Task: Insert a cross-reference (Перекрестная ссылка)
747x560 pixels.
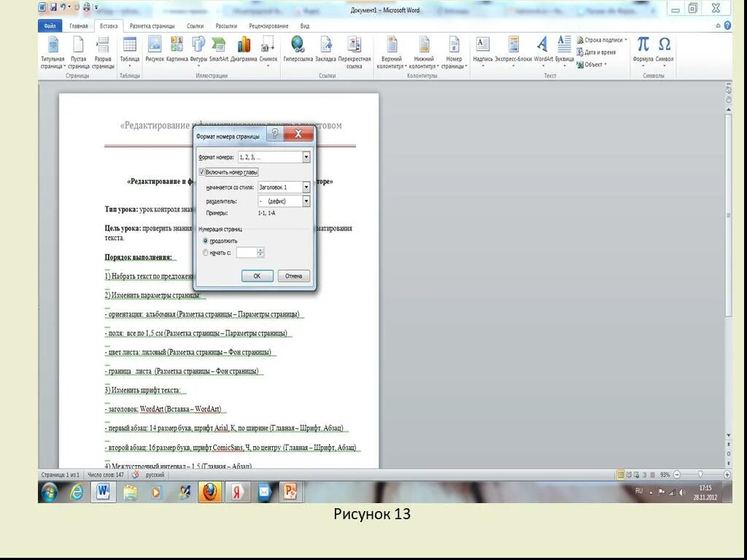Action: [x=354, y=52]
